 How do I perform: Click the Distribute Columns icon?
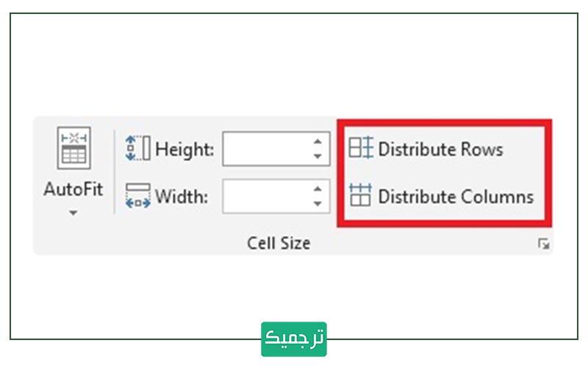pyautogui.click(x=360, y=197)
